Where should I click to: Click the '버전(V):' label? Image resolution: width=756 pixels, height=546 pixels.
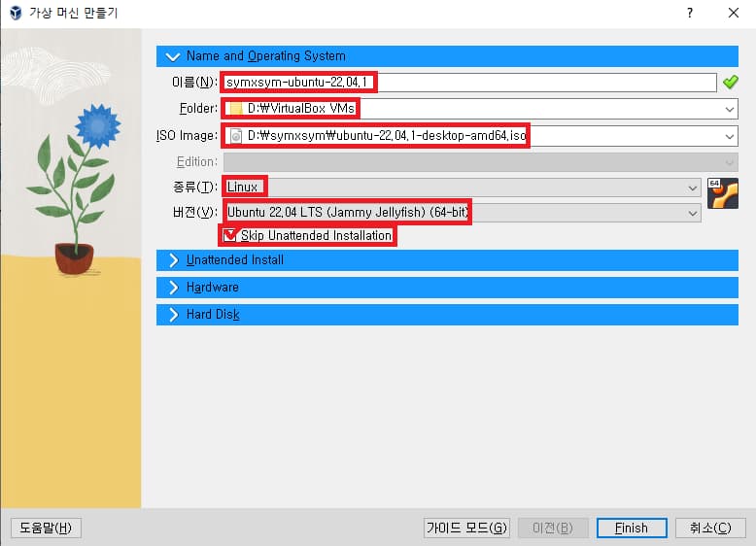195,213
